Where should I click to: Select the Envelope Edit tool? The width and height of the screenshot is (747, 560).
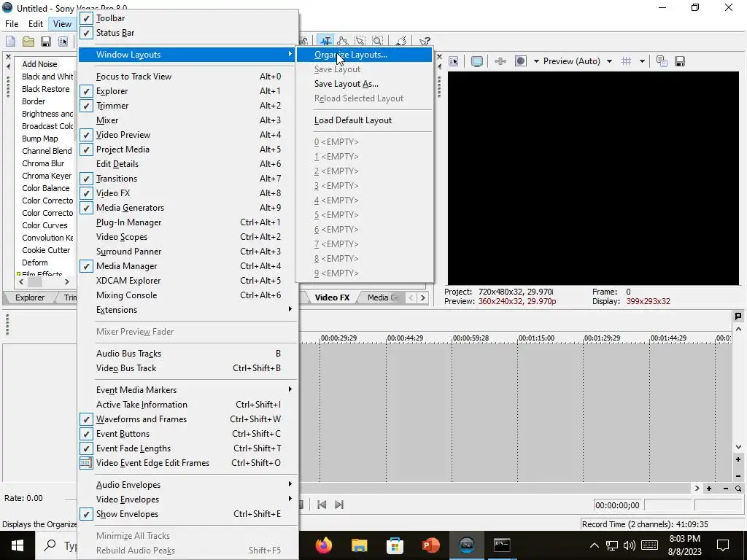[343, 42]
